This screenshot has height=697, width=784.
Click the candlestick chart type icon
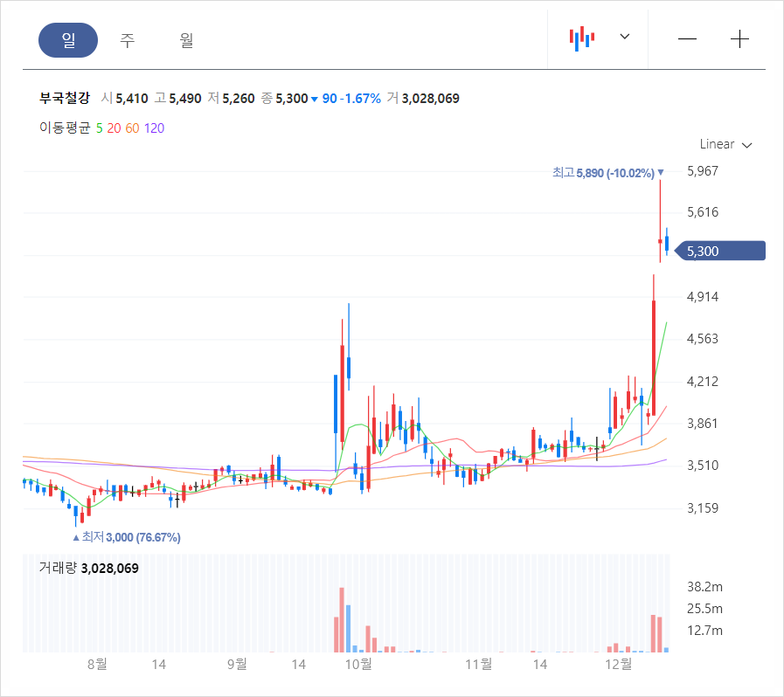[582, 38]
